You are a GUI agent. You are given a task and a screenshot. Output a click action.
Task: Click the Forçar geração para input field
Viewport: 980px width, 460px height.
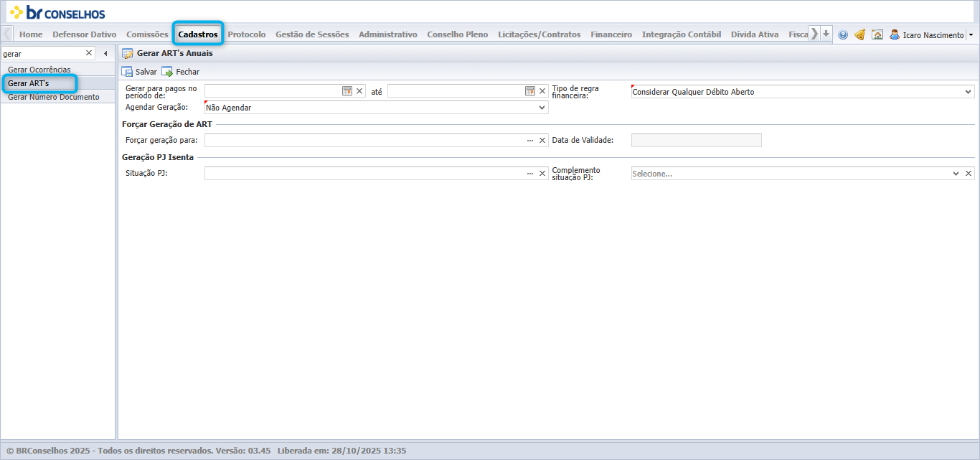(x=364, y=141)
